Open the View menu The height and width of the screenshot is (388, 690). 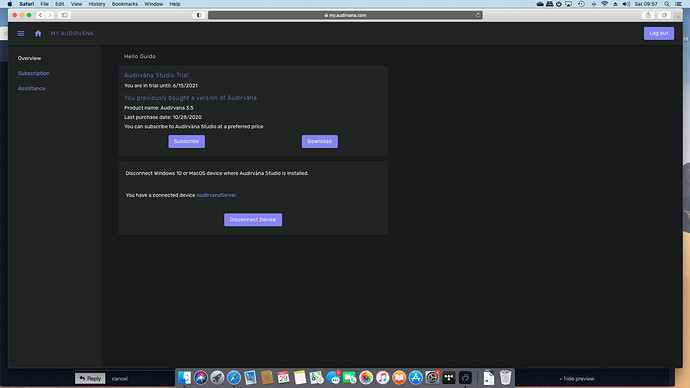coord(76,4)
